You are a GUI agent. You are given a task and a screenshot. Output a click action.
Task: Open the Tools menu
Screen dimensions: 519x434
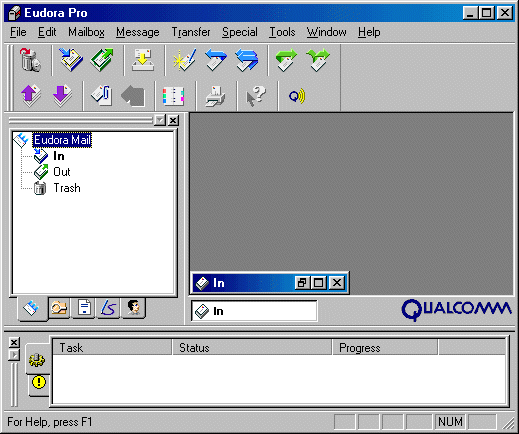(x=282, y=32)
